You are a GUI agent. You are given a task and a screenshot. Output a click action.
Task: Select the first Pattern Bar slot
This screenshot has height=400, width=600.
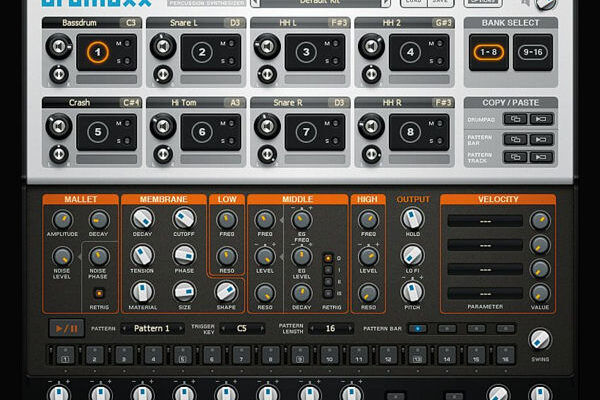pos(418,328)
